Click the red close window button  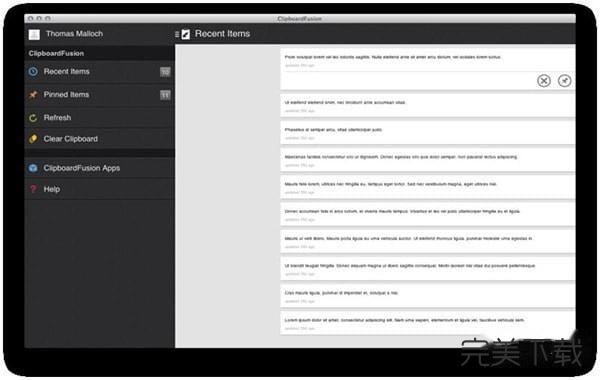coord(31,18)
